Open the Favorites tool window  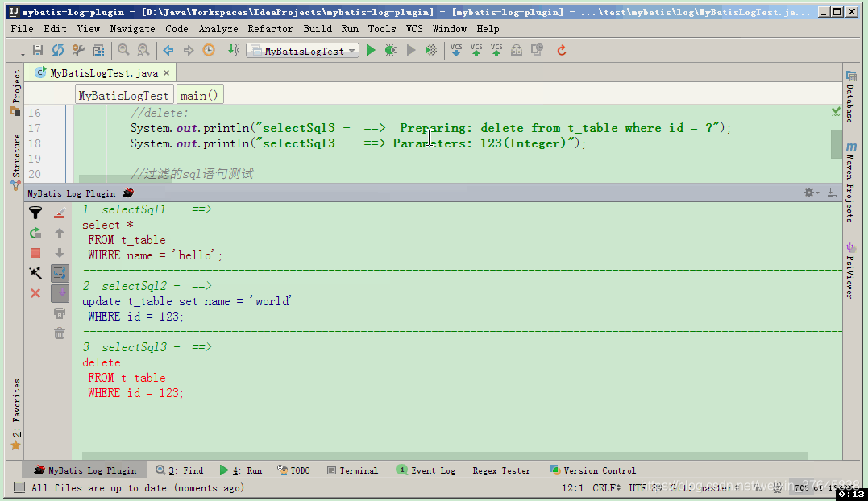(15, 414)
